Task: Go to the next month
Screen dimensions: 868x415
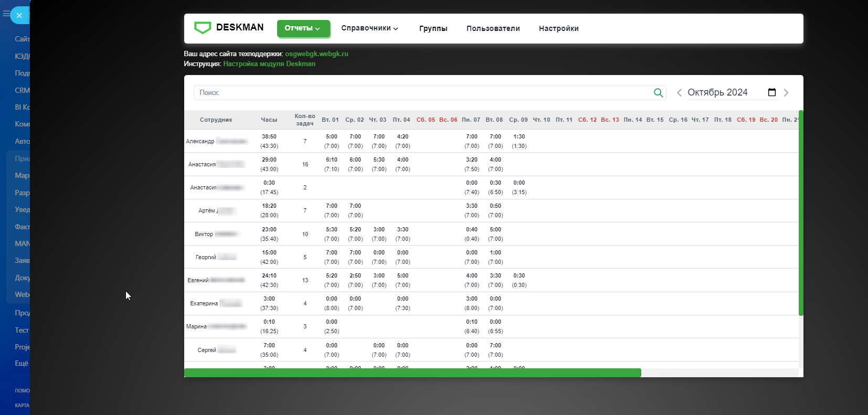Action: pos(786,93)
